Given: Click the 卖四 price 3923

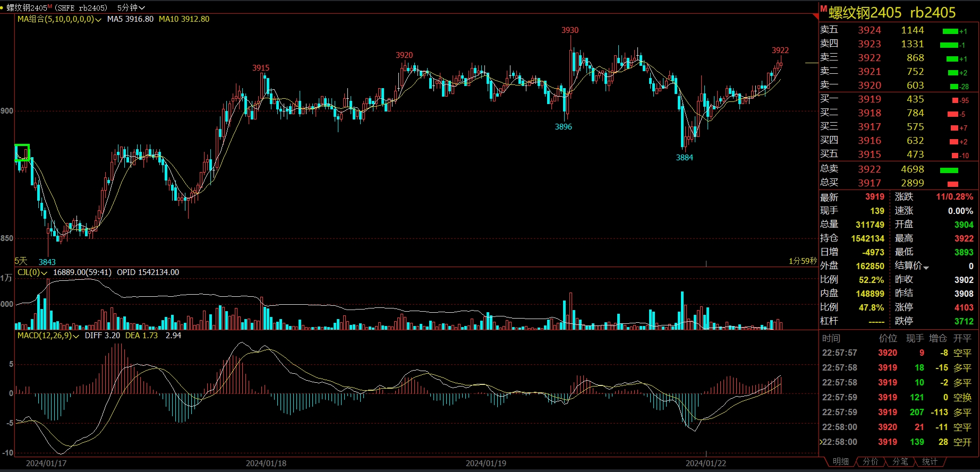Looking at the screenshot, I should (870, 44).
